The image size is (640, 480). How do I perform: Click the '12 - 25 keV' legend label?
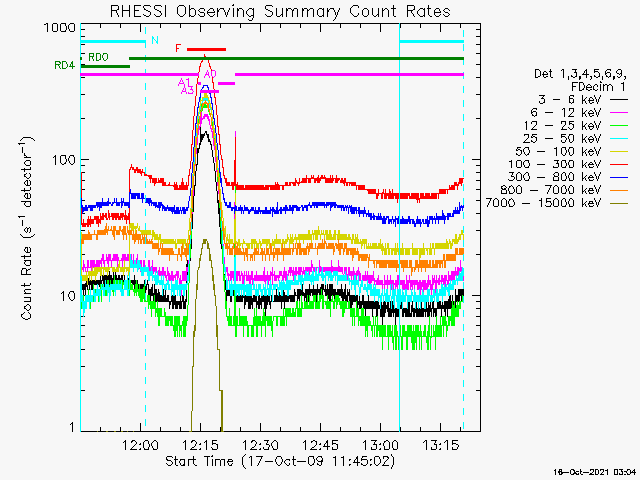click(x=562, y=125)
